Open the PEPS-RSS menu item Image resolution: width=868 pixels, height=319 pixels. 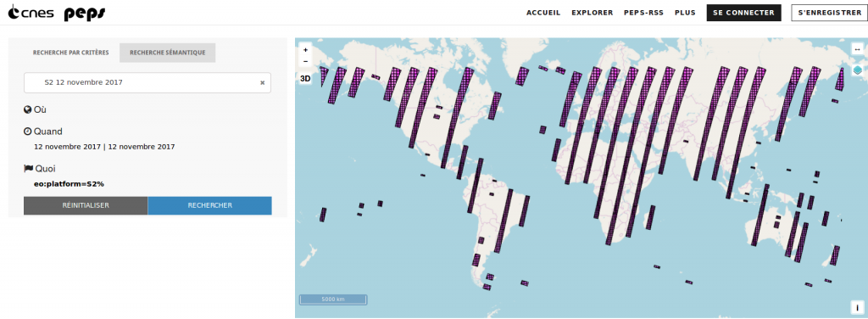click(x=644, y=13)
